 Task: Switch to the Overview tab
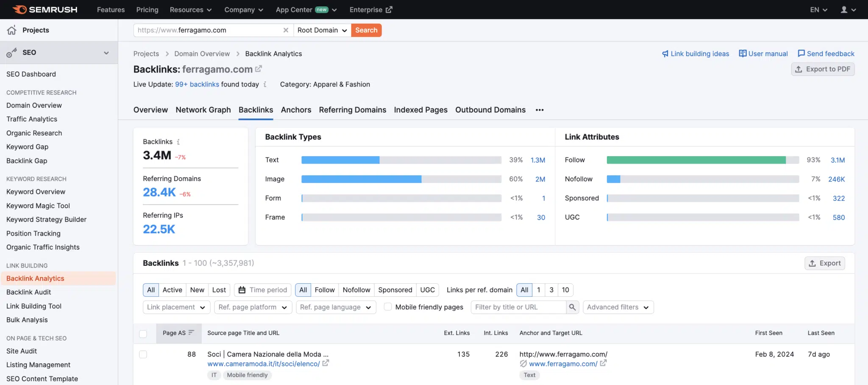[x=150, y=110]
